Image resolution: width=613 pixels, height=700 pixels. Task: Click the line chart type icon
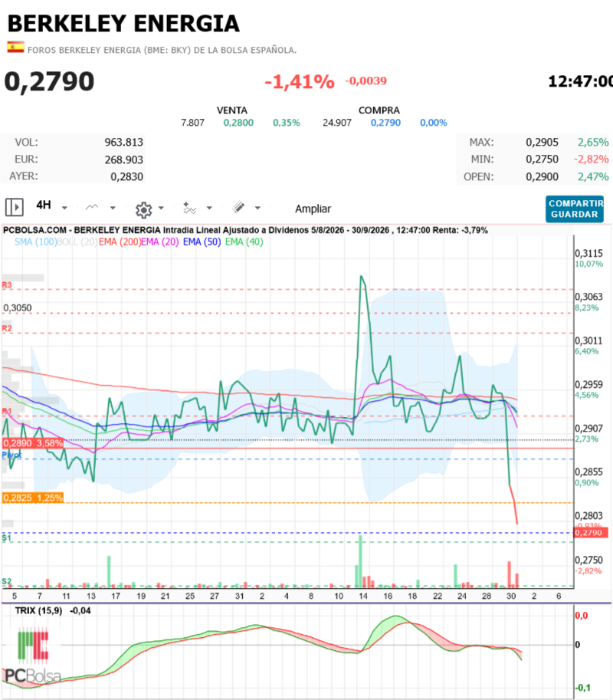pos(92,207)
